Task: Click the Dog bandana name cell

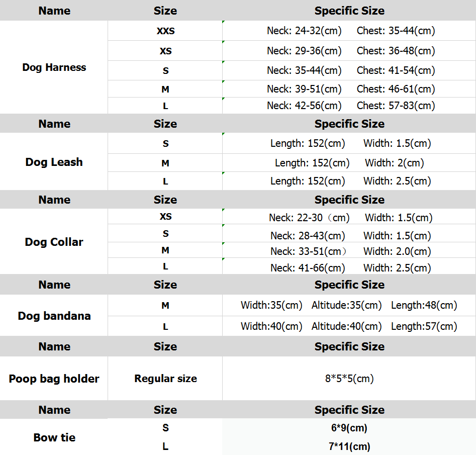Action: pyautogui.click(x=54, y=316)
